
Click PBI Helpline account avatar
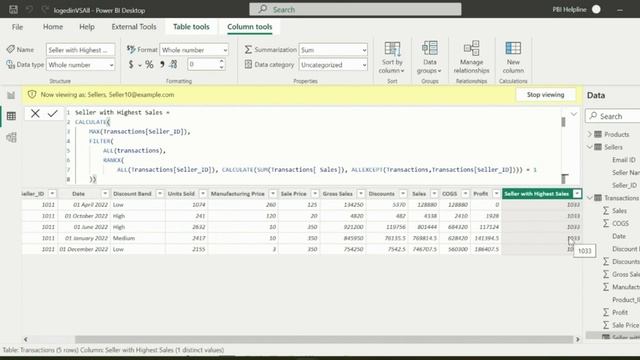point(596,9)
